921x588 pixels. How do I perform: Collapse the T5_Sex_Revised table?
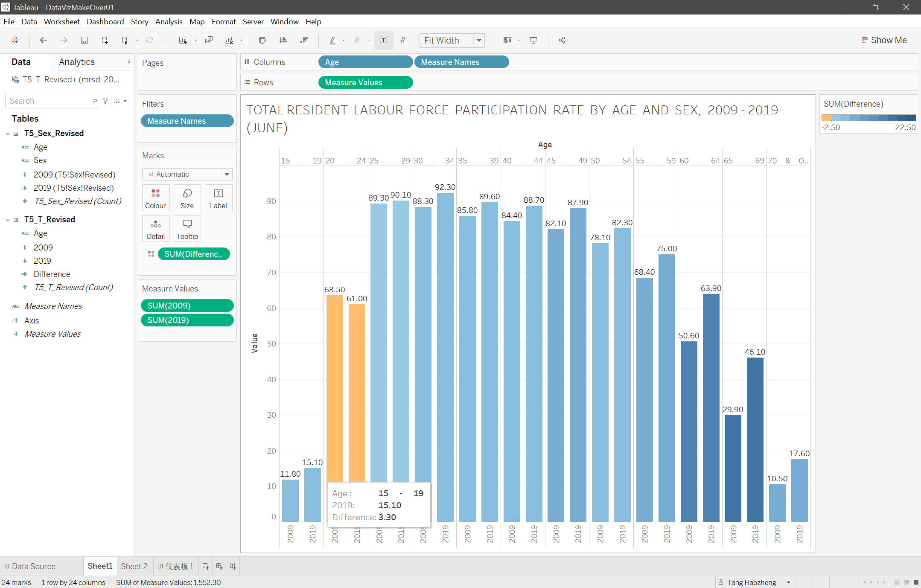[8, 134]
